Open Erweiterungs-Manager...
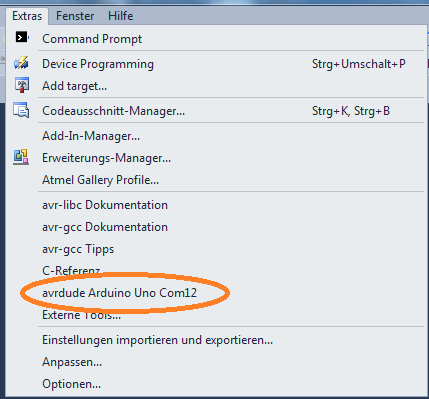The height and width of the screenshot is (399, 429). click(x=106, y=158)
